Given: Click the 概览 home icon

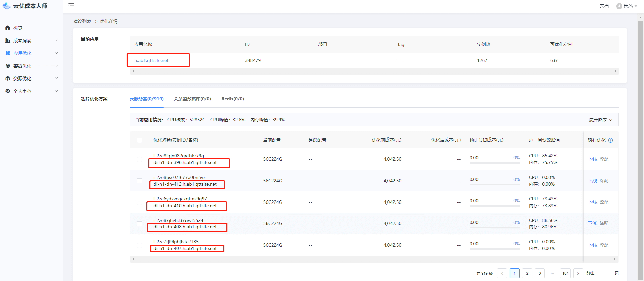Looking at the screenshot, I should (x=8, y=28).
